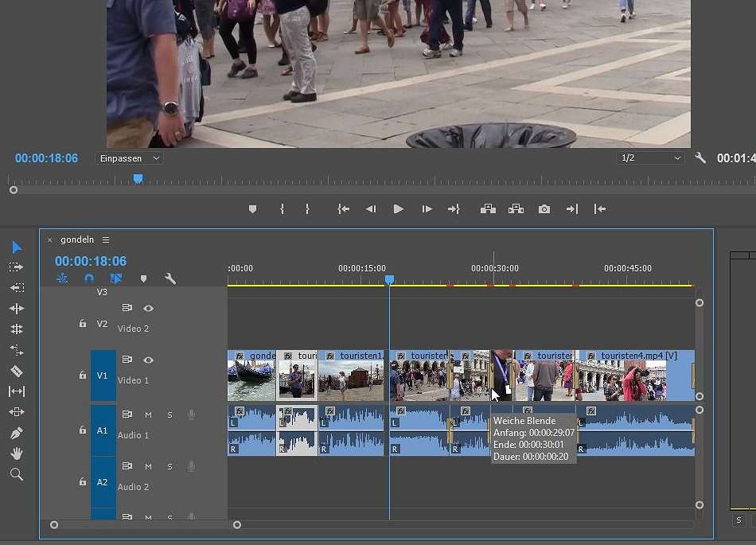The width and height of the screenshot is (756, 545).
Task: Hide the Video 2 track output
Action: coord(148,309)
